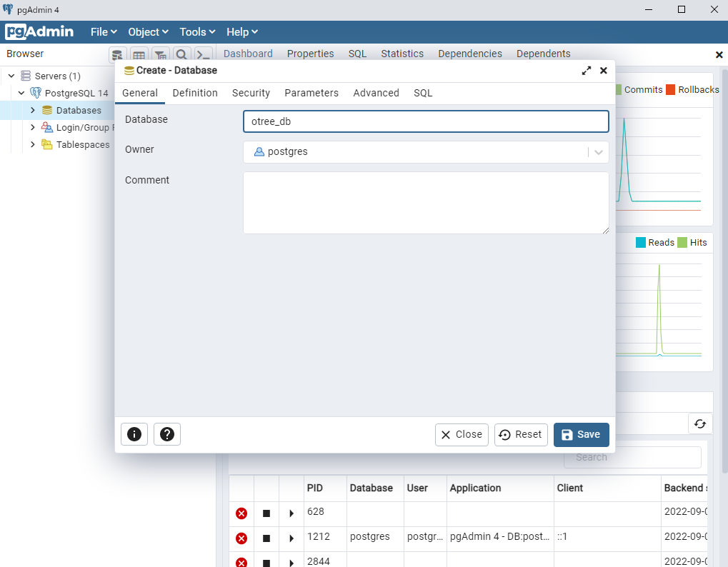
Task: Switch to the Advanced tab
Action: click(376, 93)
